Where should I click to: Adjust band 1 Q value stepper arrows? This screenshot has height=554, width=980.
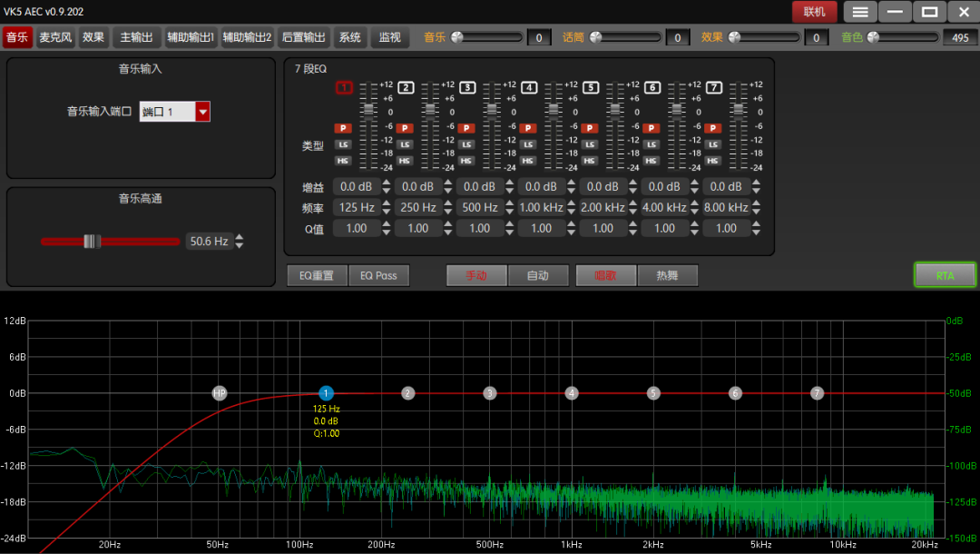[x=387, y=228]
